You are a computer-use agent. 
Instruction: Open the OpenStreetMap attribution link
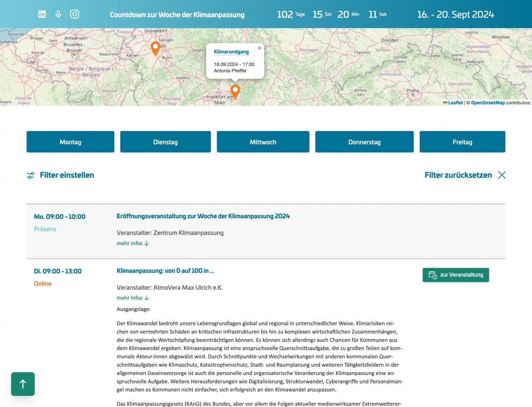[488, 103]
